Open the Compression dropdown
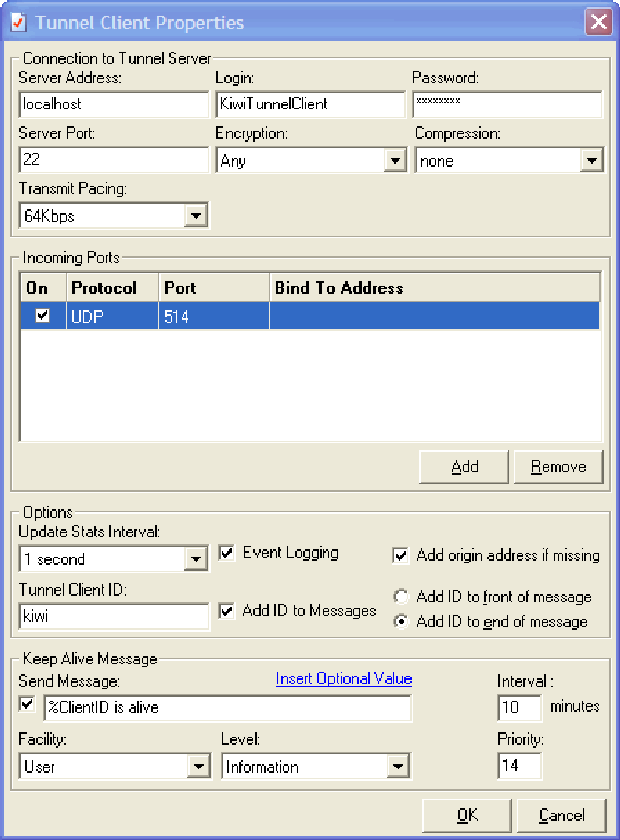This screenshot has width=620, height=840. 591,160
